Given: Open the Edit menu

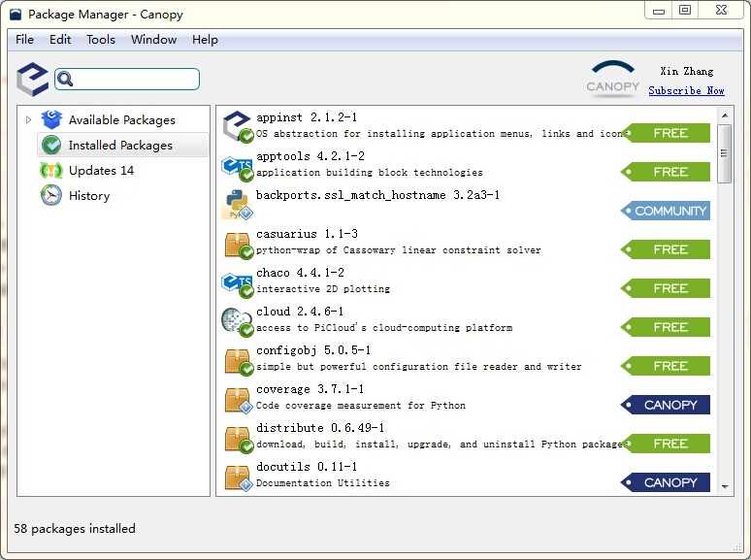Looking at the screenshot, I should (x=60, y=39).
